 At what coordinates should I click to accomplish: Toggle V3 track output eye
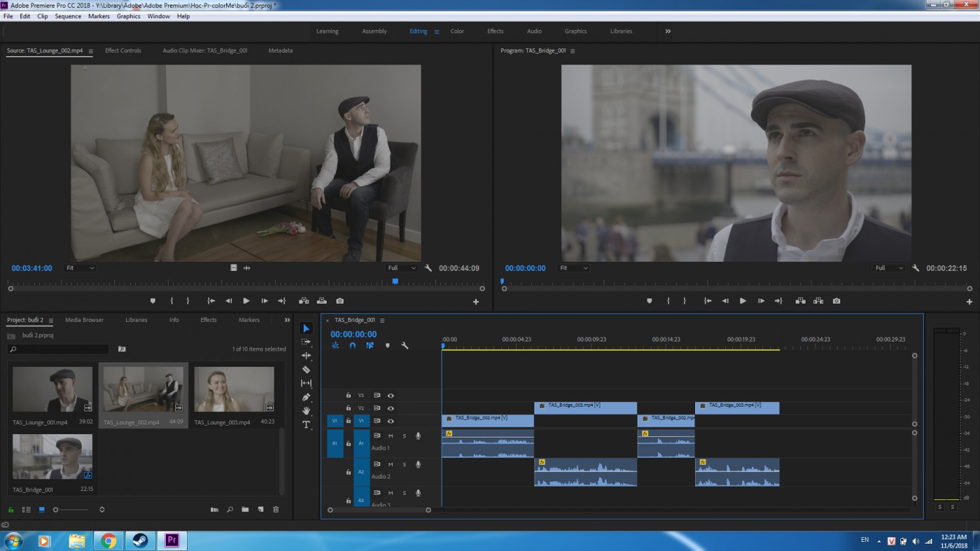pos(391,396)
